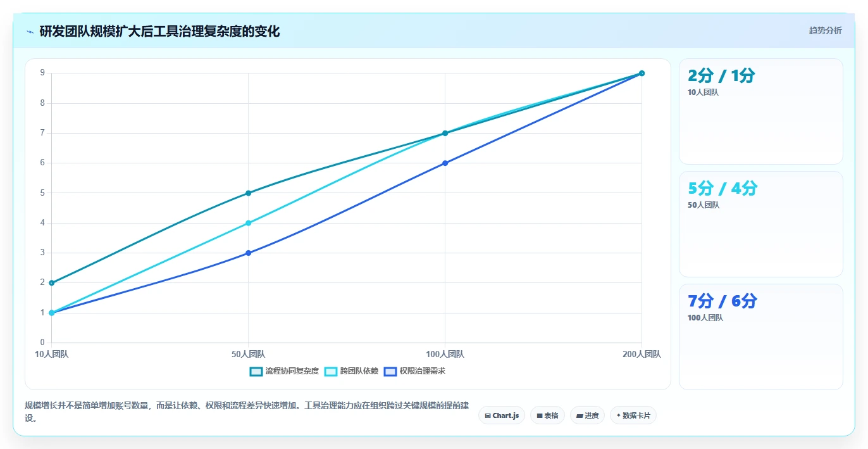Click the 50人团队 caption in the second card
The image size is (868, 449).
pyautogui.click(x=704, y=205)
